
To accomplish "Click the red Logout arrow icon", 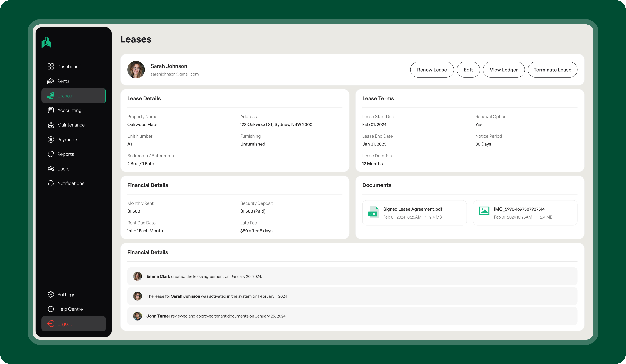I will coord(51,323).
